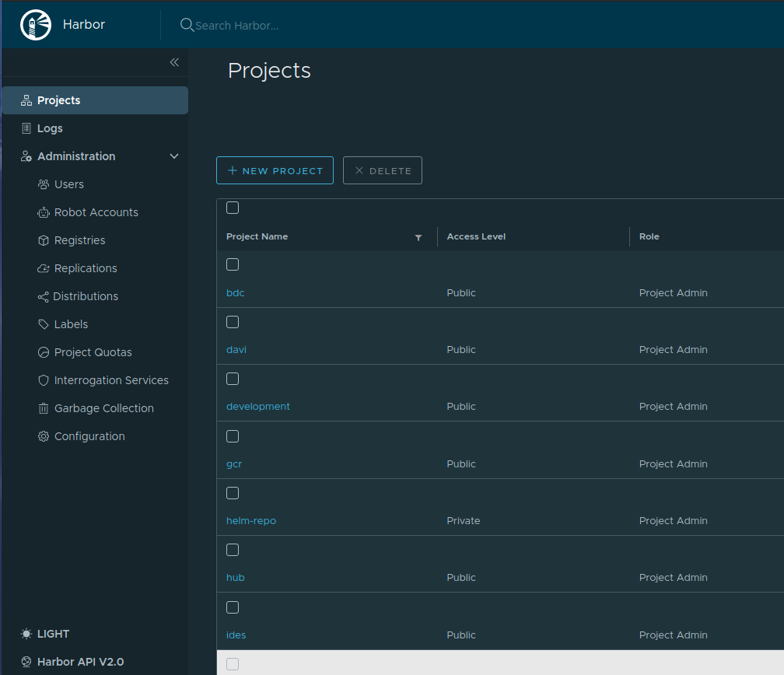Click the plus icon in New Project

(232, 170)
